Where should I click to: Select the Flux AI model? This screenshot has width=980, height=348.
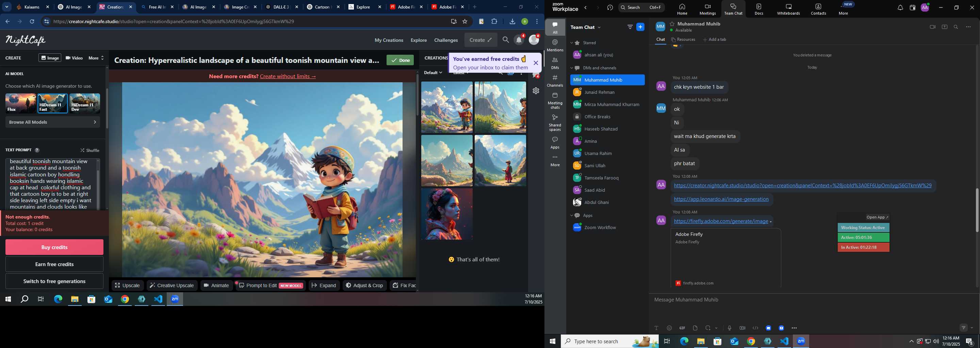coord(20,103)
